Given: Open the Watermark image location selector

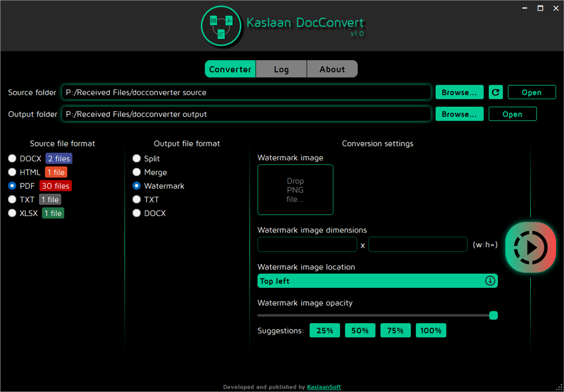Looking at the screenshot, I should click(x=377, y=280).
